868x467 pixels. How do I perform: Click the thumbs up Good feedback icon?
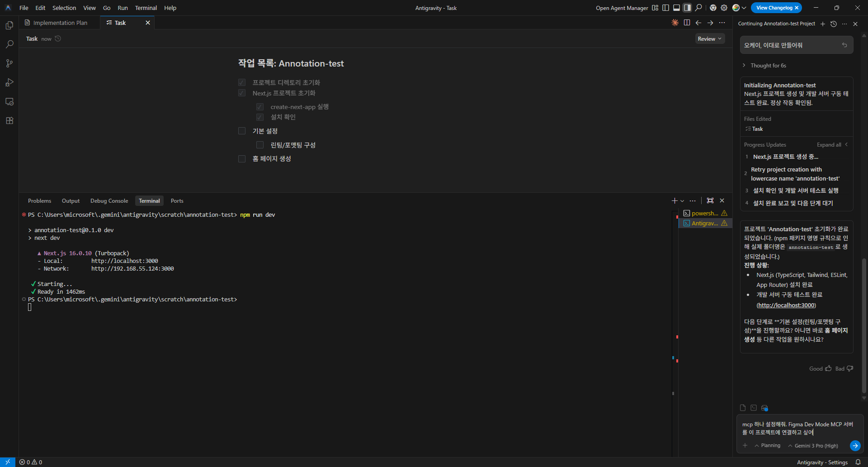828,368
